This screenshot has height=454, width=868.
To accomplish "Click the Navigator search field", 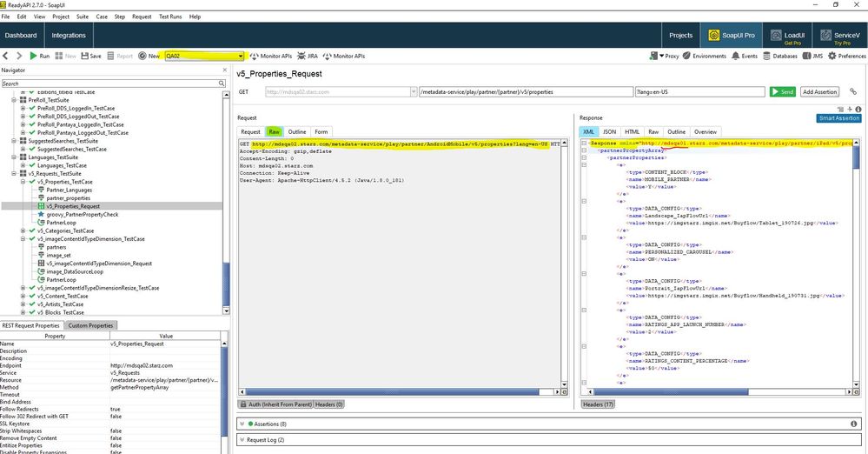I will click(x=109, y=83).
